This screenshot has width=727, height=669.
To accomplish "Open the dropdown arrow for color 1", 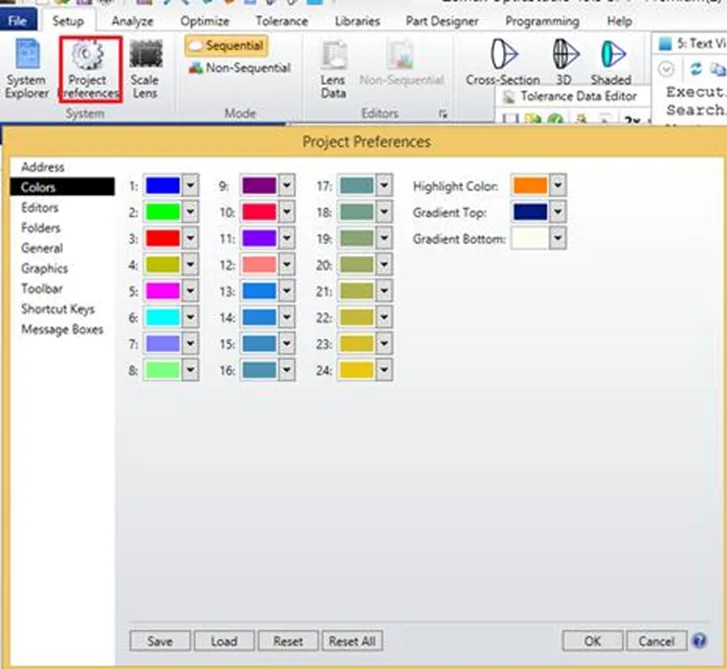I will [190, 185].
